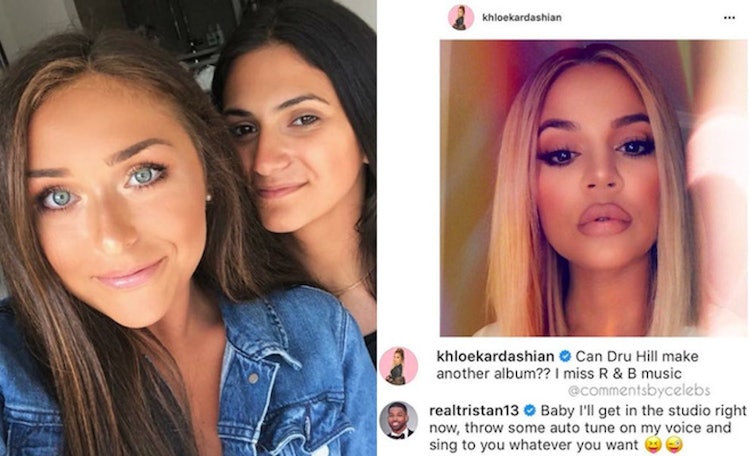The height and width of the screenshot is (456, 750).
Task: Click the caption text "Can Dru Hill make"
Action: pos(637,356)
